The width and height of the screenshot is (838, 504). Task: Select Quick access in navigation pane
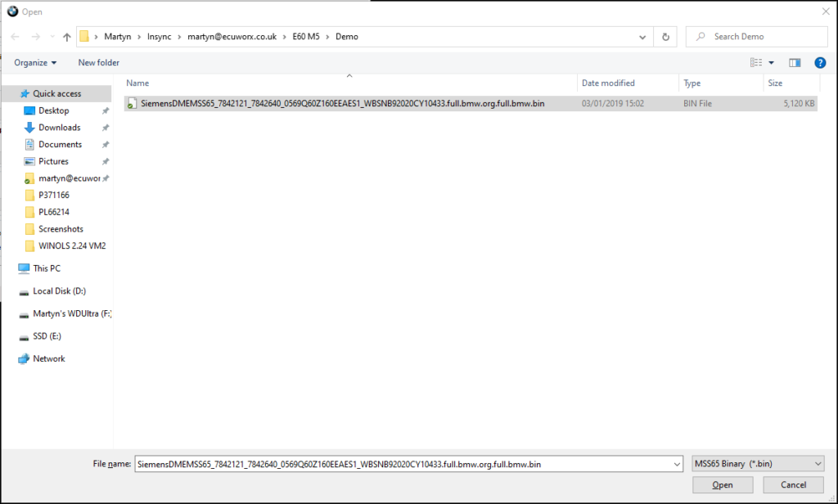click(57, 93)
